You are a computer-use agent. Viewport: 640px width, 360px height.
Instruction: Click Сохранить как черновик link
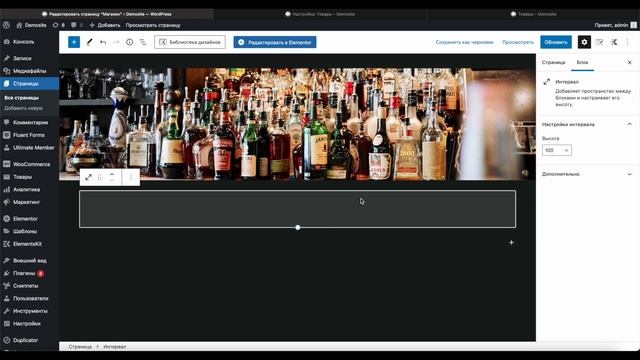(x=464, y=42)
